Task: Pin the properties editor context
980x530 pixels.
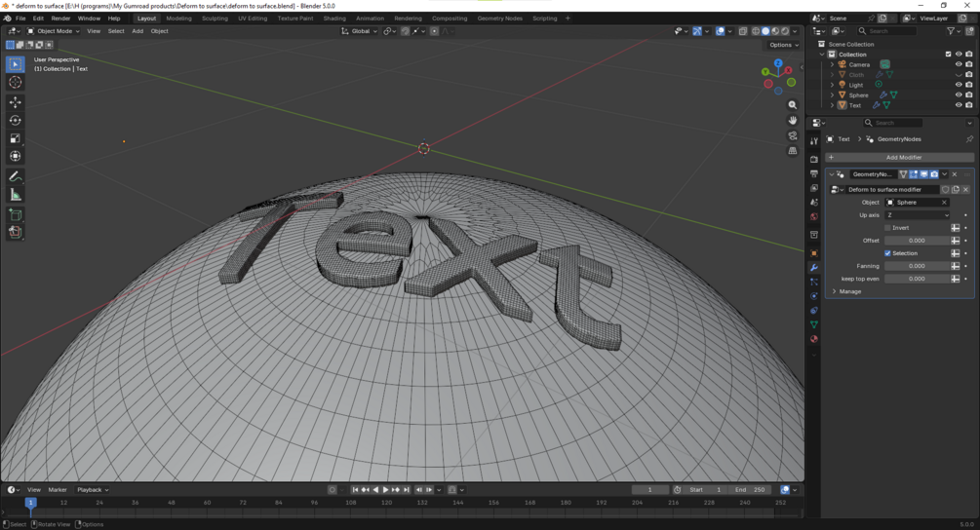Action: tap(969, 139)
